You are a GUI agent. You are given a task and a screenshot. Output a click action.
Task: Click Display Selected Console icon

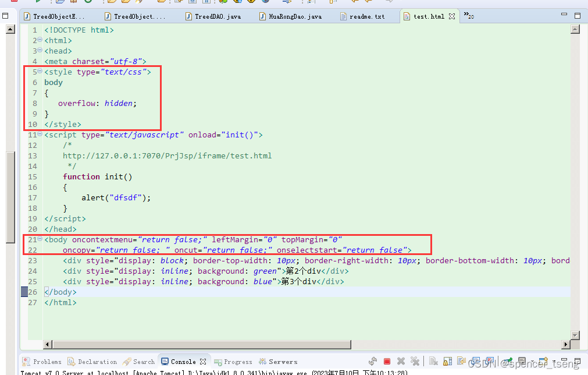pyautogui.click(x=522, y=361)
